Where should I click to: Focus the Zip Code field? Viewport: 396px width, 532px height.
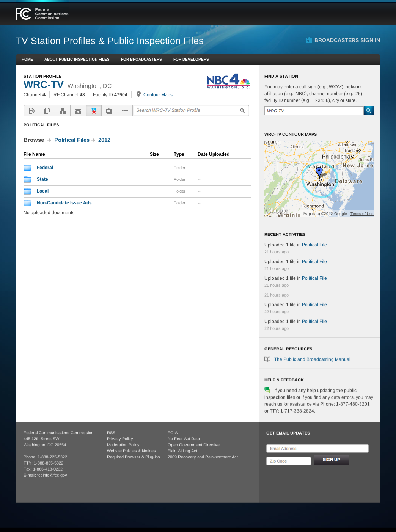coord(289,461)
